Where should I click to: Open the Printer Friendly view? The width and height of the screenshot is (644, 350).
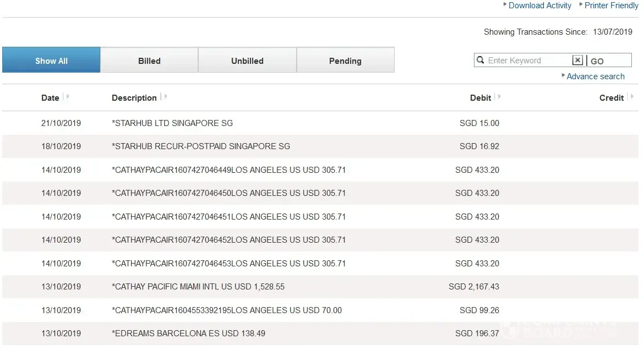[x=611, y=6]
